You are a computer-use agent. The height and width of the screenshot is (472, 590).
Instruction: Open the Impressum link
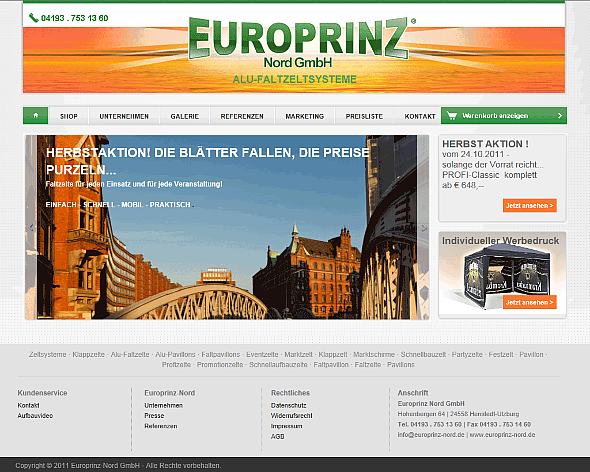pyautogui.click(x=286, y=426)
